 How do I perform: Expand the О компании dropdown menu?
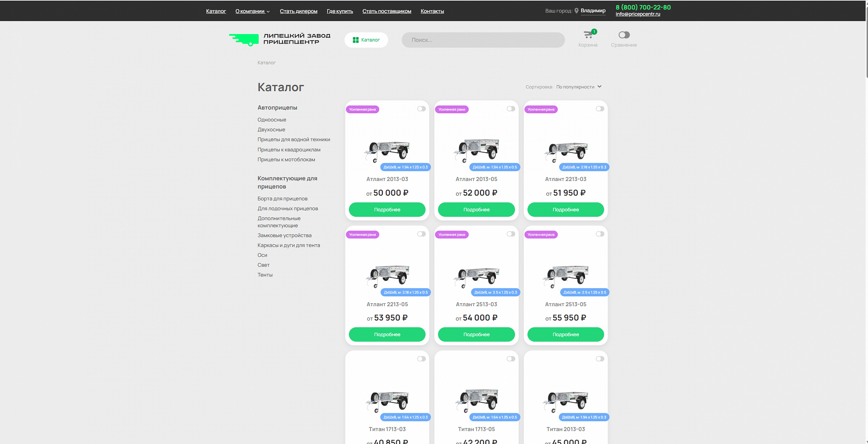pyautogui.click(x=252, y=11)
